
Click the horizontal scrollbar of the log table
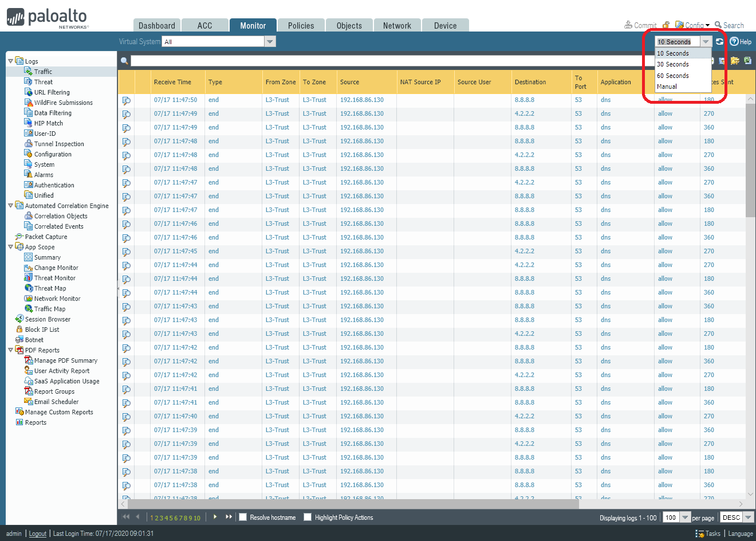coord(353,504)
